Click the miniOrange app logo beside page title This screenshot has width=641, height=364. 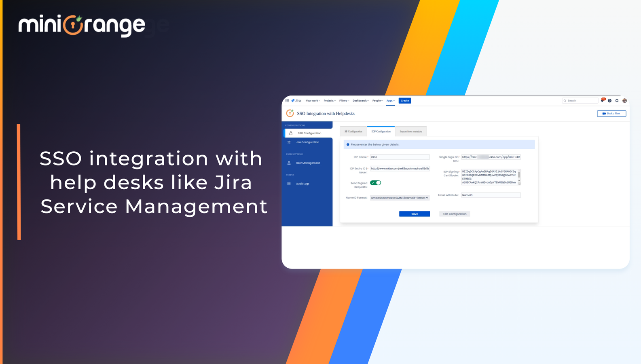point(290,113)
